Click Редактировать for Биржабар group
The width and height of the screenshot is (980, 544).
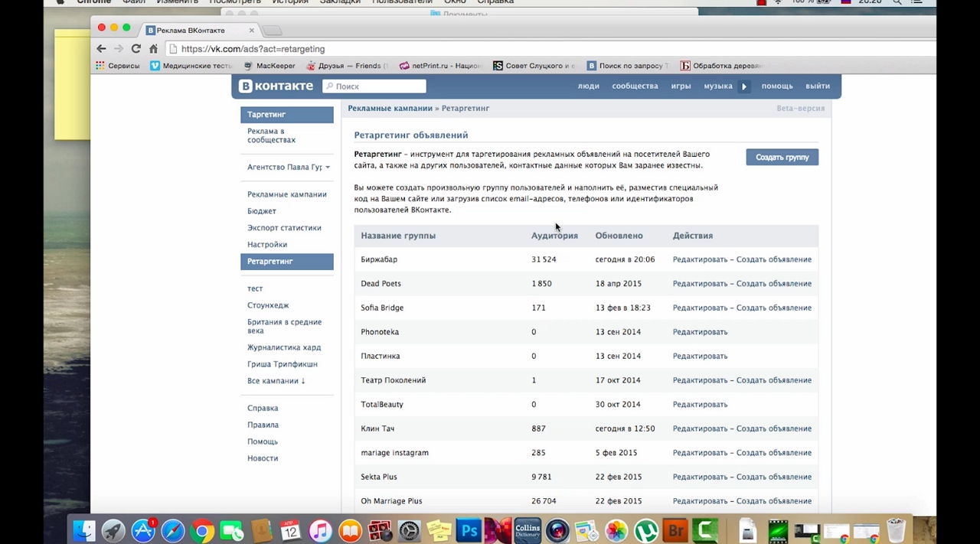tap(700, 259)
